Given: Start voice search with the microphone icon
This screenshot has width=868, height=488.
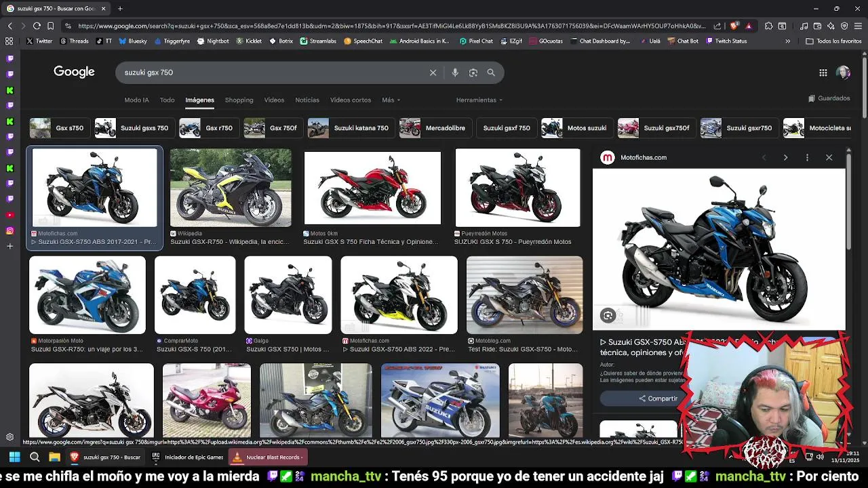Looking at the screenshot, I should 455,73.
